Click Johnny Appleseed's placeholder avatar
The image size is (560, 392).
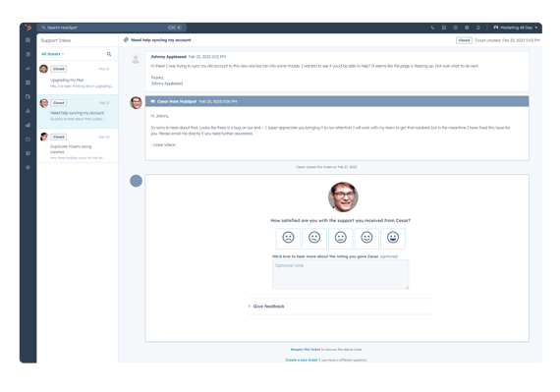(x=136, y=59)
